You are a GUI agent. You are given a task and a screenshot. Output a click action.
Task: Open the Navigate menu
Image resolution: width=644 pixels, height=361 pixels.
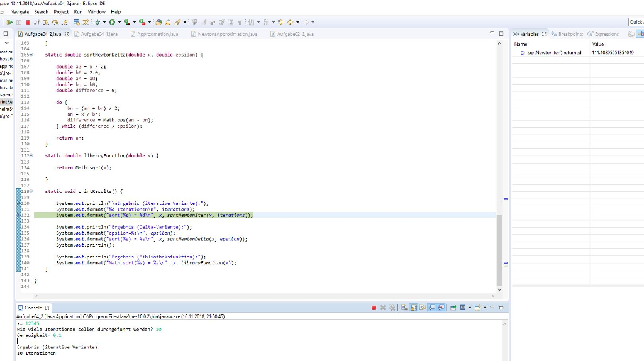click(19, 11)
